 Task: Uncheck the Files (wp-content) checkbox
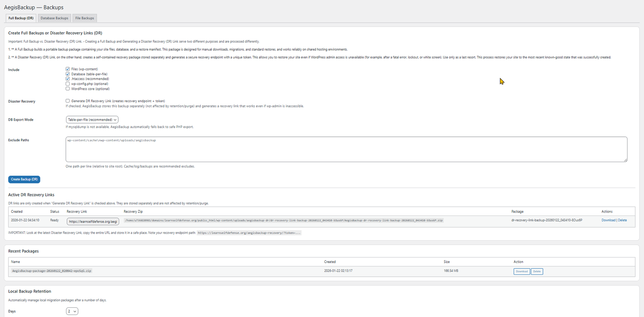[x=68, y=69]
